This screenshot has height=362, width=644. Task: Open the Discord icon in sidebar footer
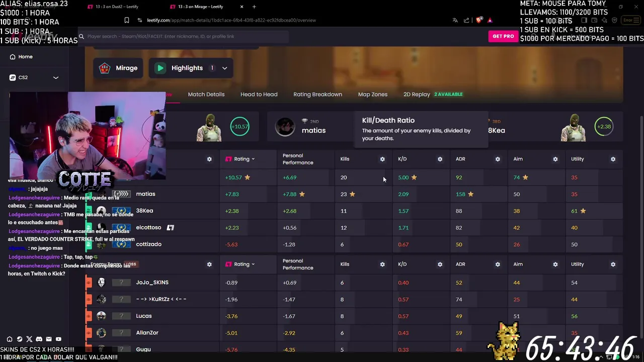point(39,339)
